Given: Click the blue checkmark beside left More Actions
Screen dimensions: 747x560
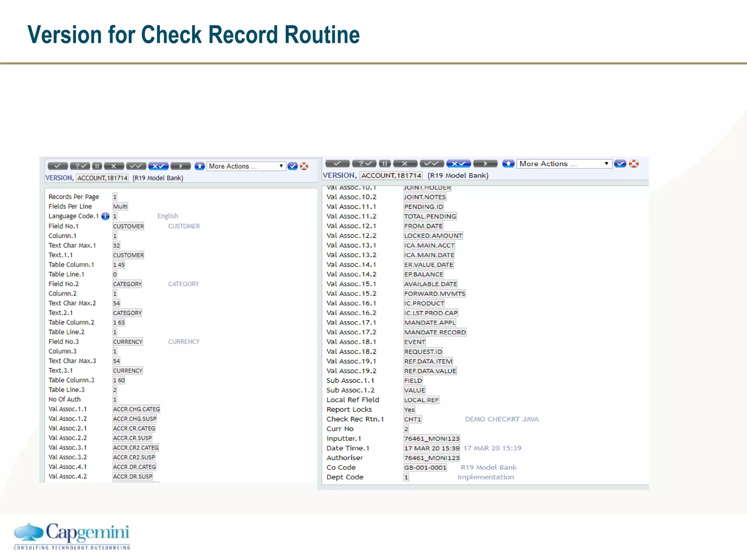Looking at the screenshot, I should (293, 166).
